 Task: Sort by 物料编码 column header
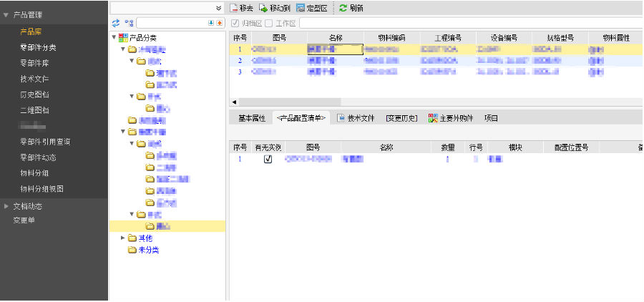coord(391,38)
